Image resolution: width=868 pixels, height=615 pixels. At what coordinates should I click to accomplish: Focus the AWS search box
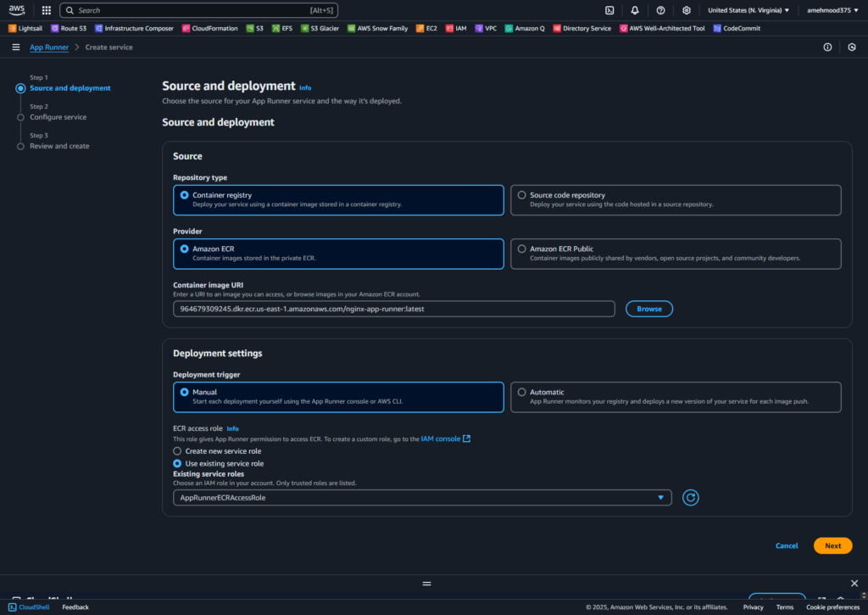point(198,10)
